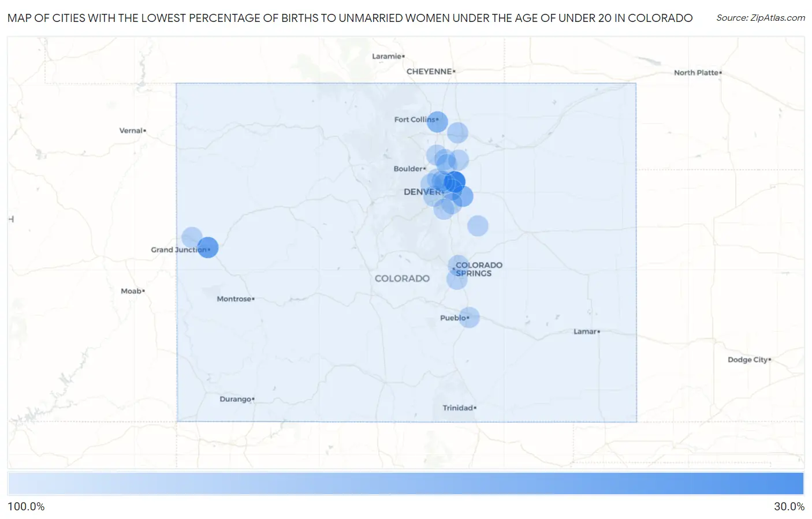The width and height of the screenshot is (812, 519).
Task: Click the 30.0% legend value
Action: click(789, 506)
